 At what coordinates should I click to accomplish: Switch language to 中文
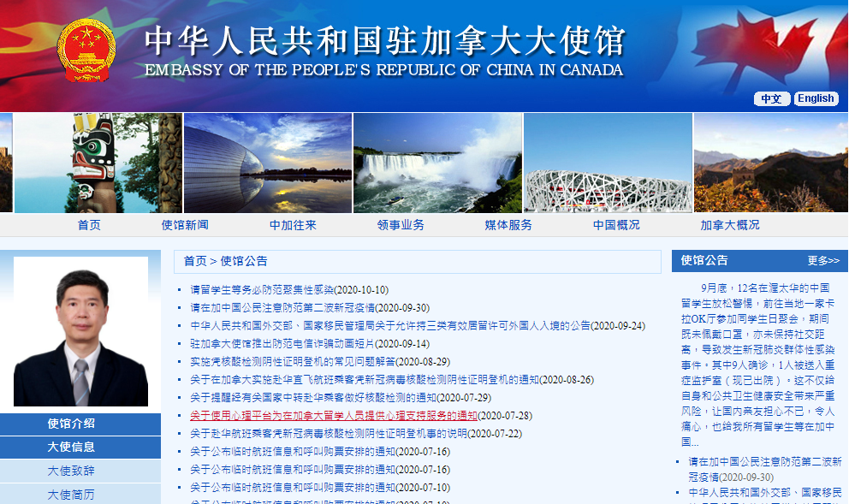(772, 98)
